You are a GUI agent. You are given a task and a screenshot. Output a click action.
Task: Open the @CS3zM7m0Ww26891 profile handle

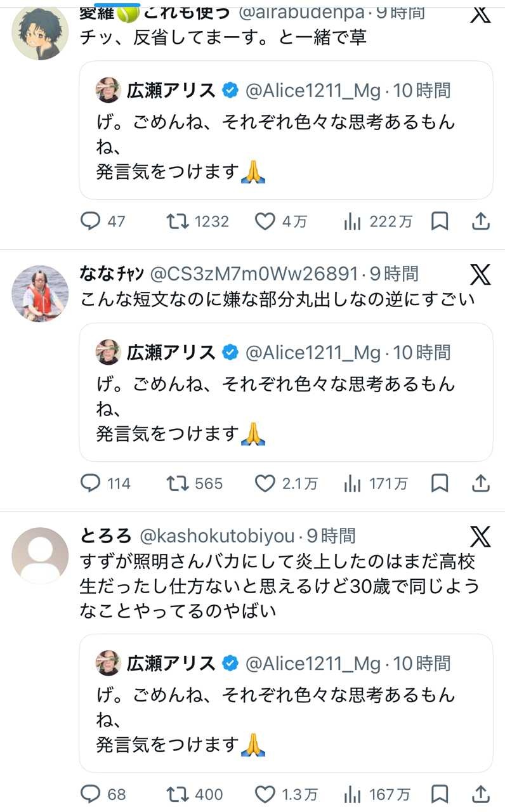click(x=253, y=274)
